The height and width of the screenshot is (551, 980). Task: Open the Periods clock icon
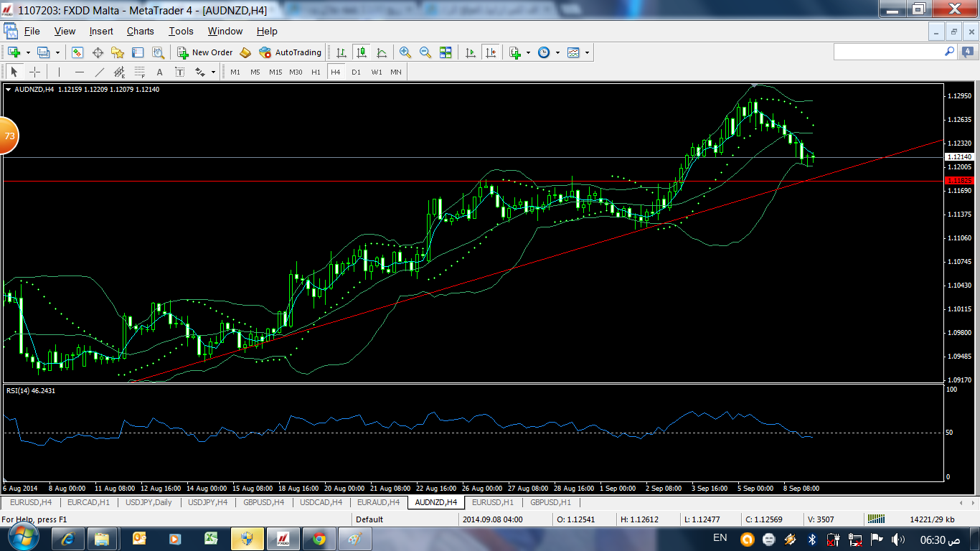tap(544, 52)
